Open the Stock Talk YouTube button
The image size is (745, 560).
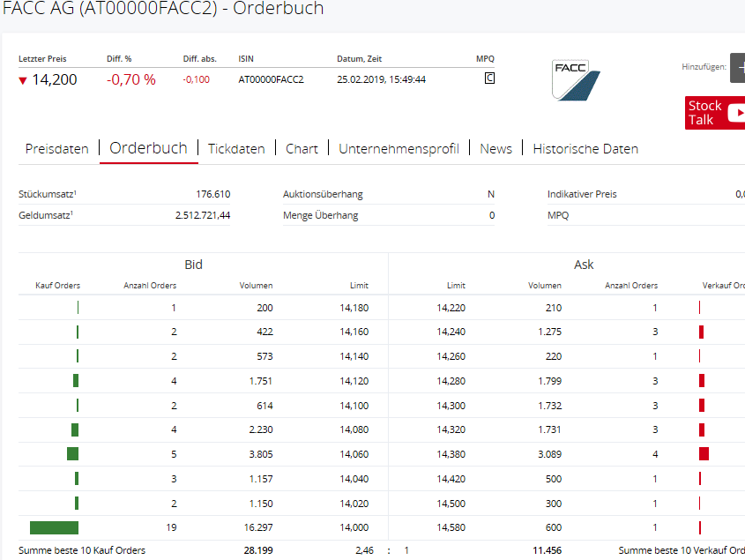tap(714, 113)
